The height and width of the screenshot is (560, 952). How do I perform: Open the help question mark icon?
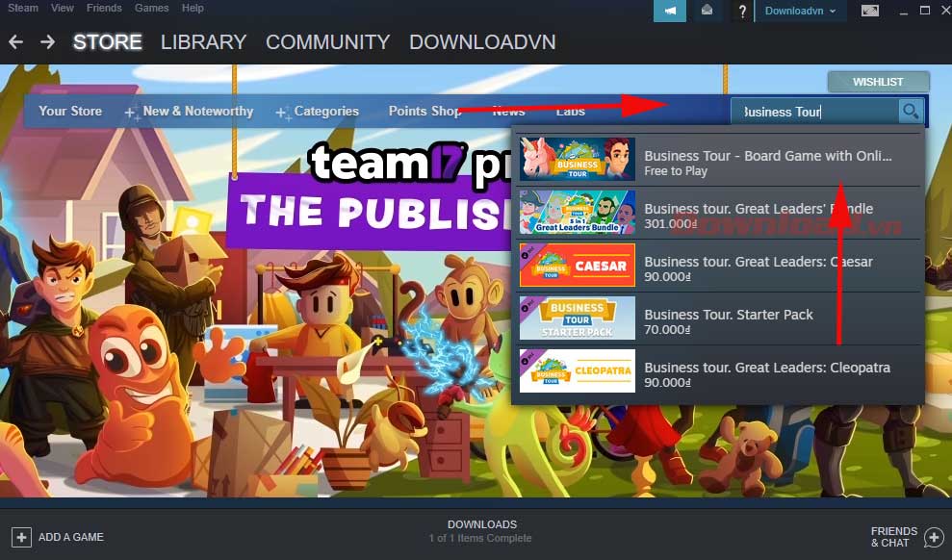(742, 11)
